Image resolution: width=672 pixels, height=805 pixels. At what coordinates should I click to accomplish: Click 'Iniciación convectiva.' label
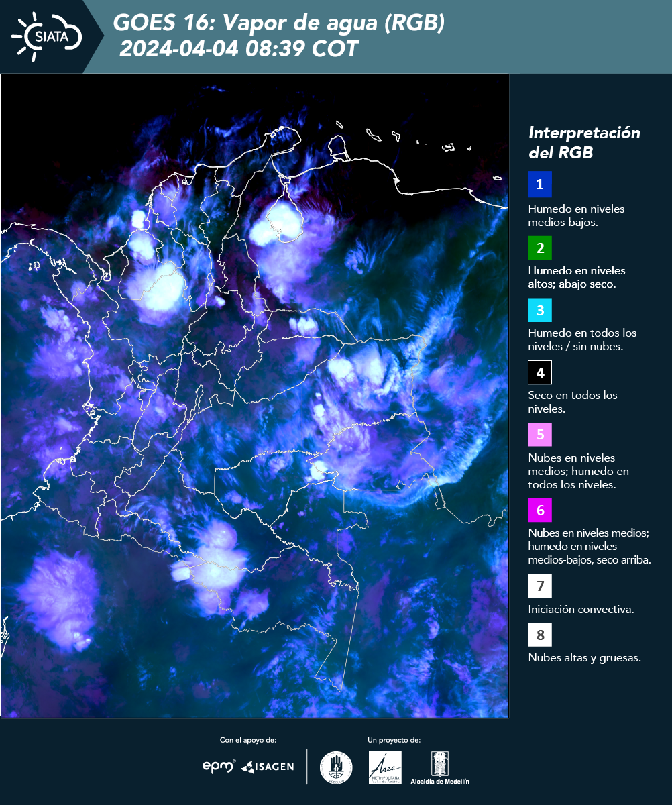581,610
